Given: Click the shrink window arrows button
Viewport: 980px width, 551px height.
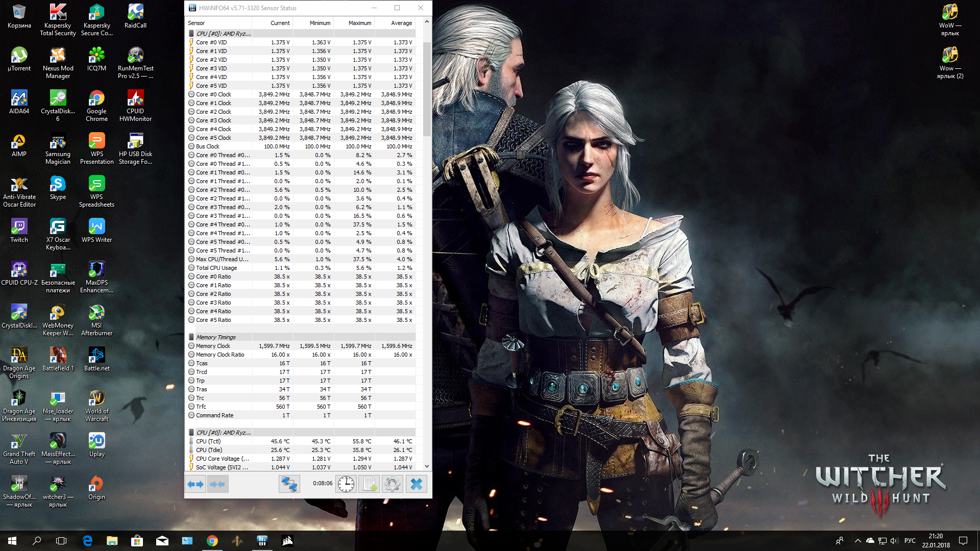Looking at the screenshot, I should [217, 484].
